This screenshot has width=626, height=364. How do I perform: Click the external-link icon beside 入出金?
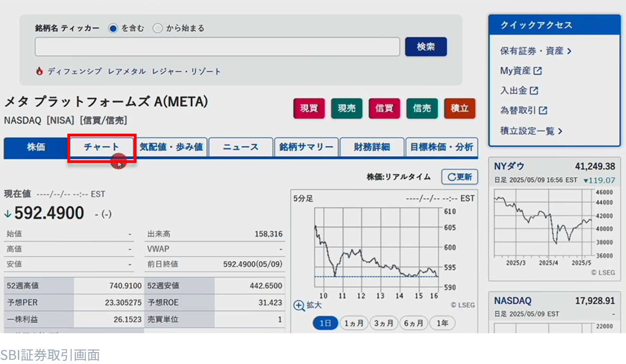[534, 91]
